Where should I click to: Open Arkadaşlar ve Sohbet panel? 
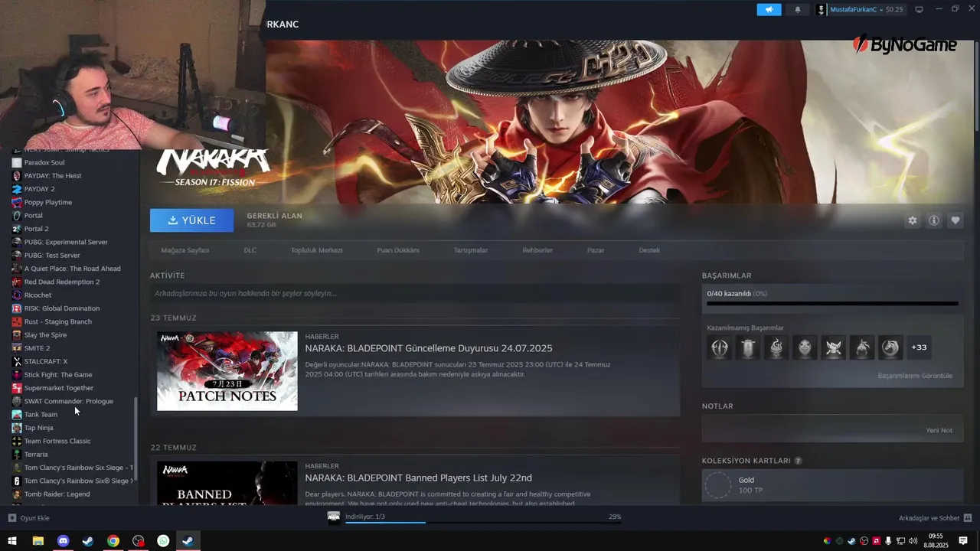(x=935, y=518)
